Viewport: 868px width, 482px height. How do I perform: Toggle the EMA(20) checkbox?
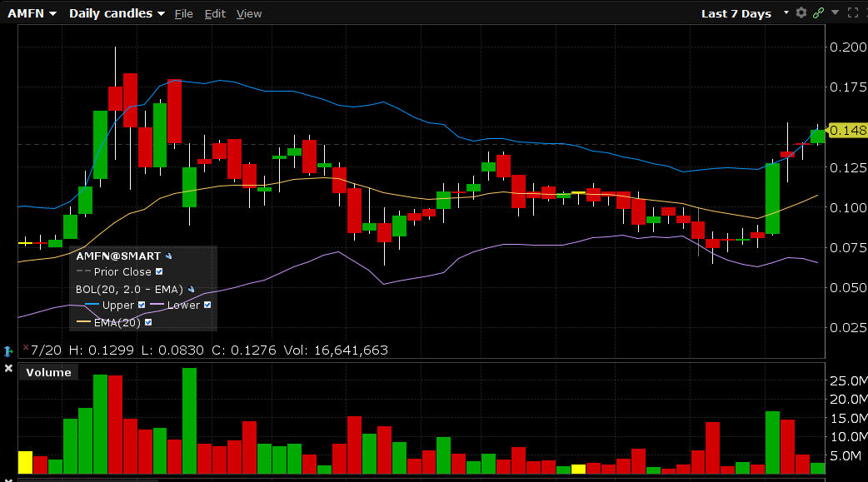click(148, 322)
